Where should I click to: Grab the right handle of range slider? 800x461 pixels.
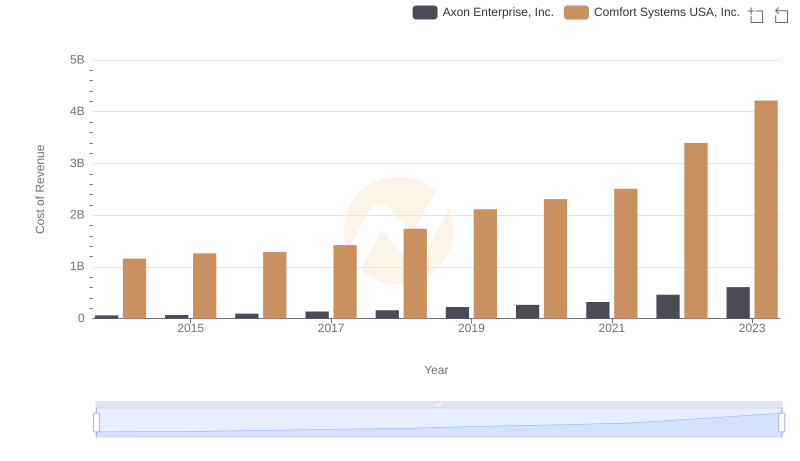(781, 423)
